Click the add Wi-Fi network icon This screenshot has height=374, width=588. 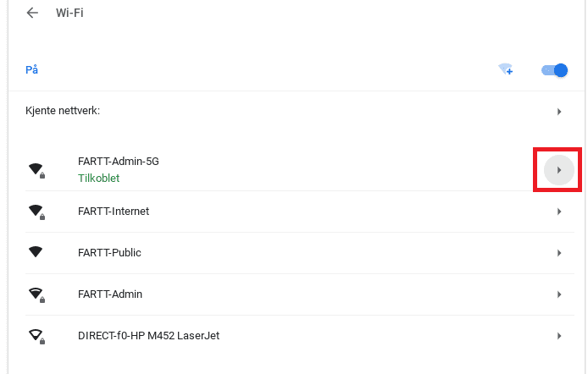(506, 69)
